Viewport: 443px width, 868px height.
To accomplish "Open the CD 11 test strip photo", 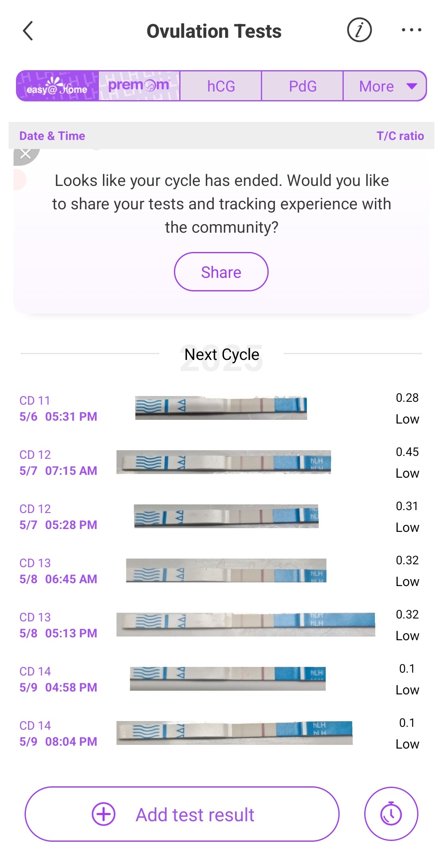I will click(x=221, y=408).
